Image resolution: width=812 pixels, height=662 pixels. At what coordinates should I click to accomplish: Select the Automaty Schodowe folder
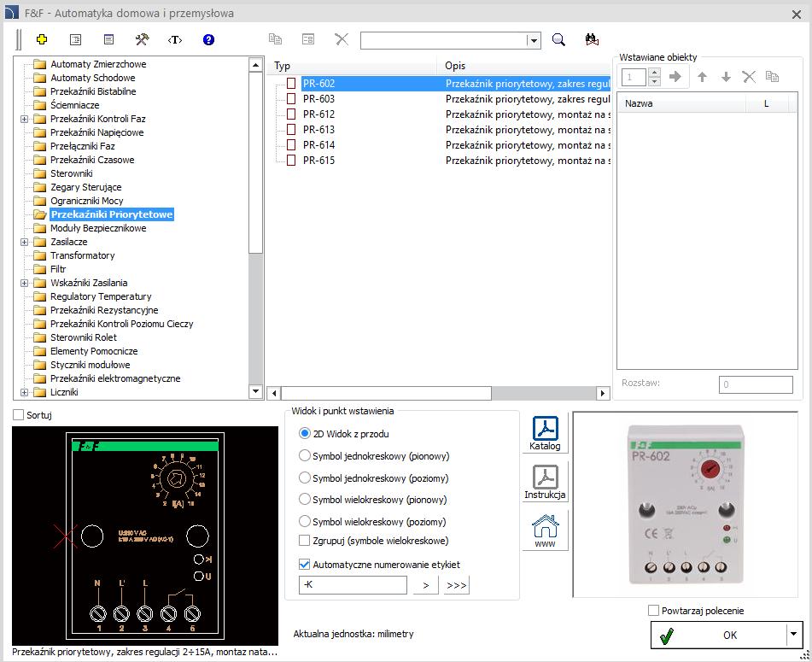pyautogui.click(x=93, y=78)
